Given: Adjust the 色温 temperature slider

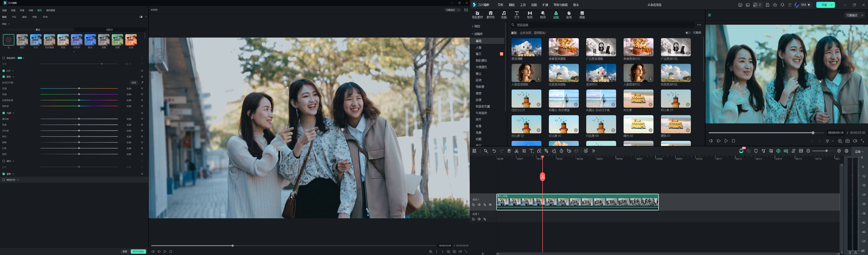Looking at the screenshot, I should point(79,88).
